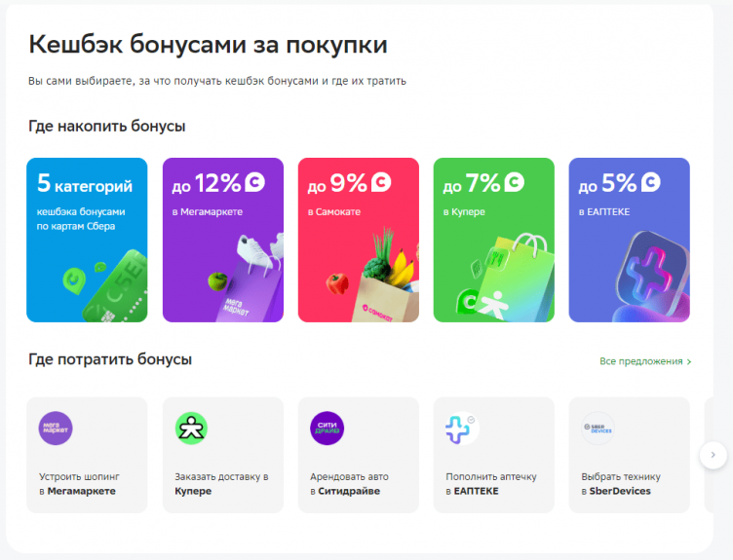Click the text кешбэка бонусами по картам Сбера

[81, 219]
